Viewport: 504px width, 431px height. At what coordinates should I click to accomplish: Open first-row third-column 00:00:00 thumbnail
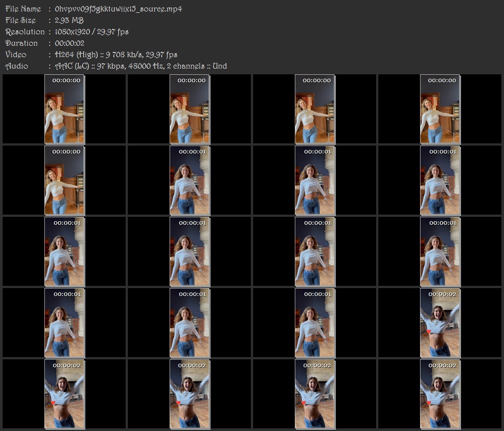click(315, 109)
